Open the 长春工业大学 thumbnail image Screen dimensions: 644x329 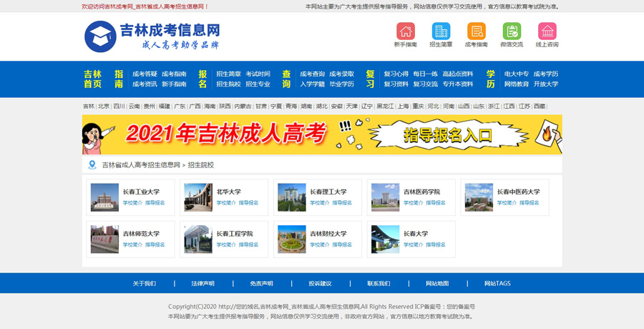click(104, 197)
